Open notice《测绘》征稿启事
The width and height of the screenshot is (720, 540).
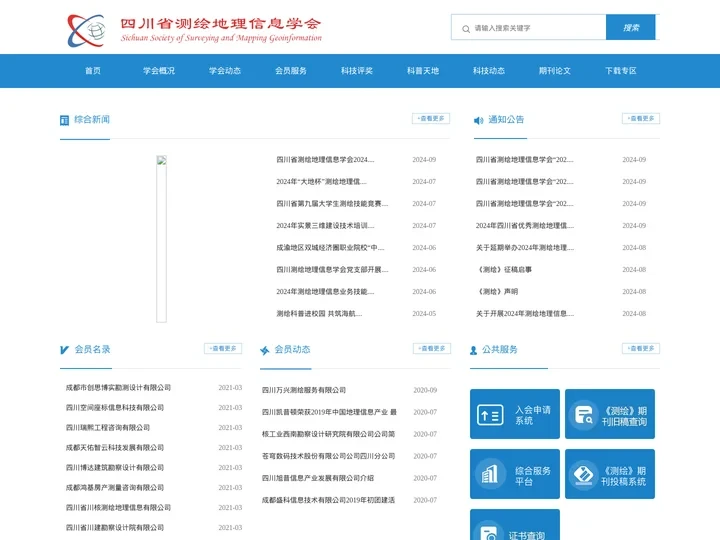point(504,270)
